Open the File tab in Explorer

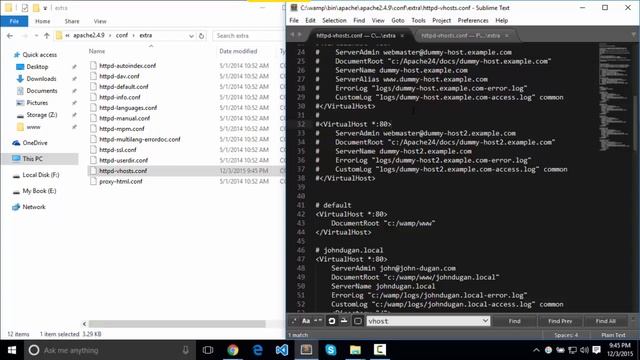tap(14, 21)
